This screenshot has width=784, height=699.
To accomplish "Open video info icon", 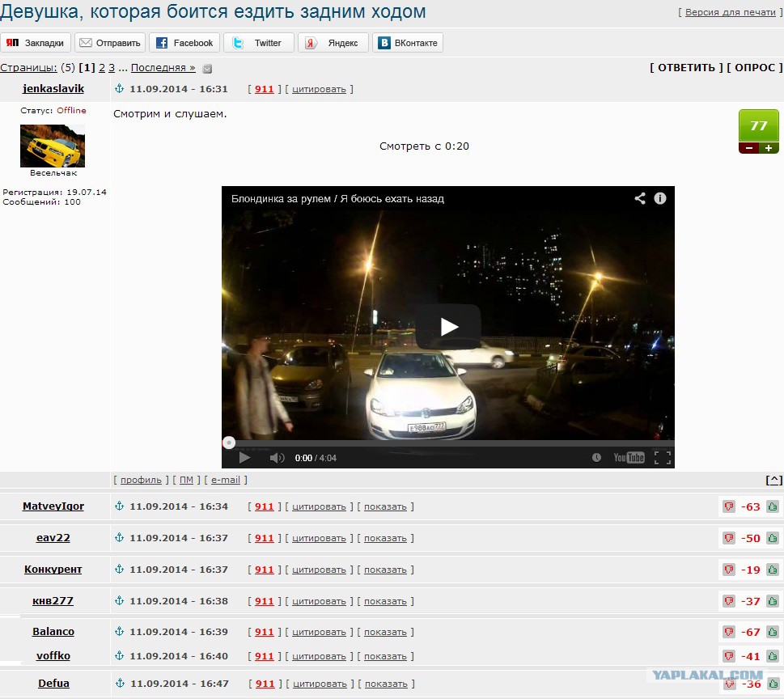I will click(660, 198).
